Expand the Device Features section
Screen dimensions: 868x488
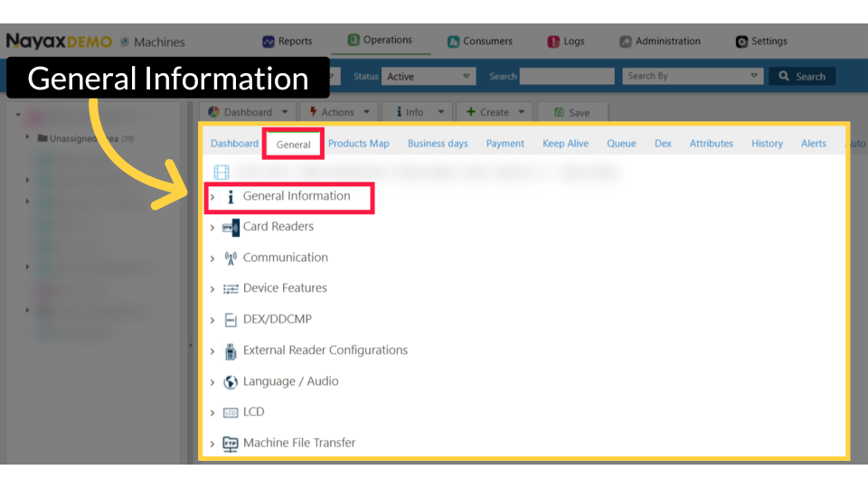coord(212,289)
